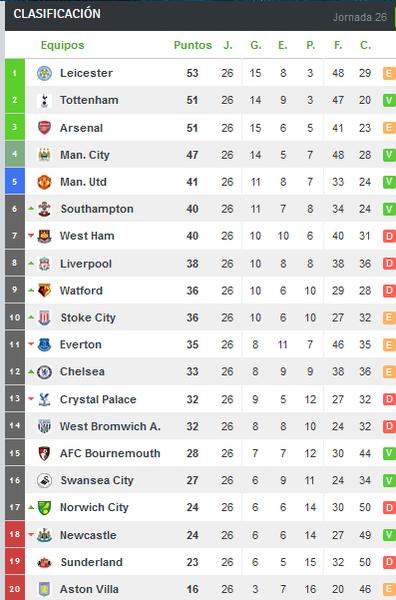396x600 pixels.
Task: Click Leicester's orange E result badge
Action: click(389, 73)
